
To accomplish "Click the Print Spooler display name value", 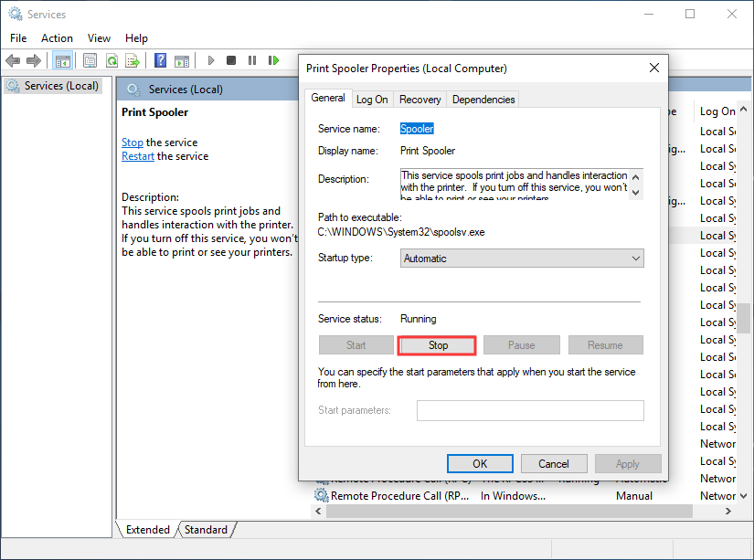I will [x=427, y=151].
